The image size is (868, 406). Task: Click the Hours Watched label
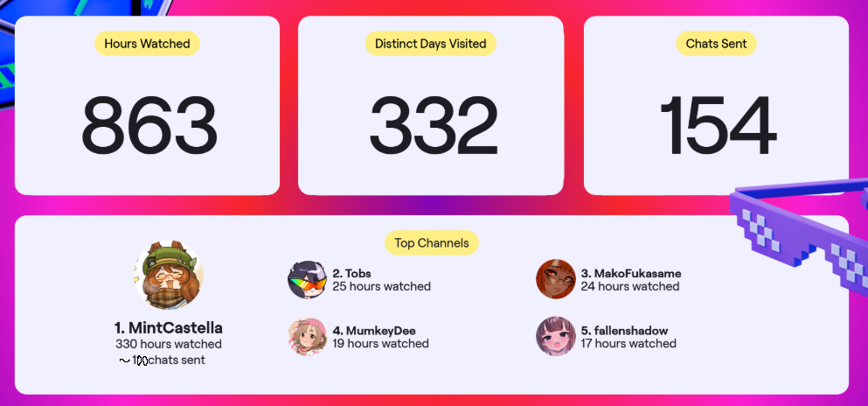coord(147,44)
